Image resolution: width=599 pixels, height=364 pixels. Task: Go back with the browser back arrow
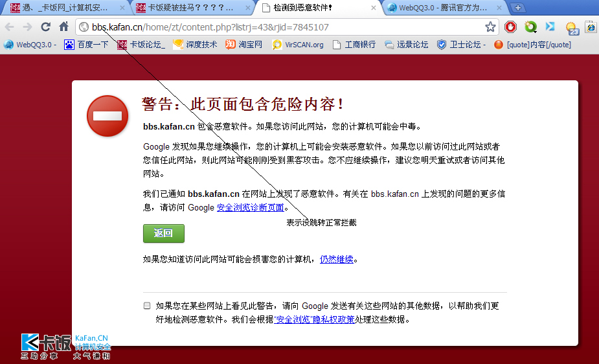(10, 27)
